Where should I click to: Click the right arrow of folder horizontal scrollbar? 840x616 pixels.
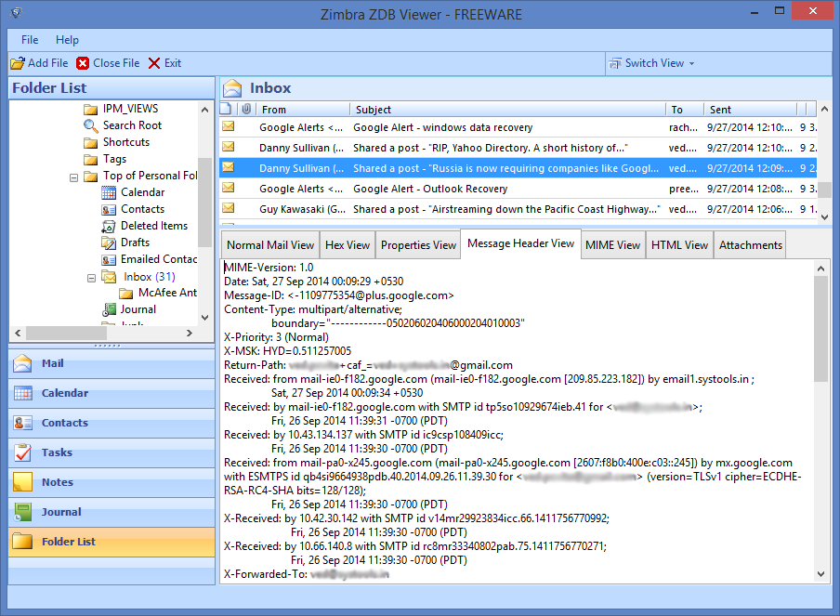pyautogui.click(x=190, y=334)
